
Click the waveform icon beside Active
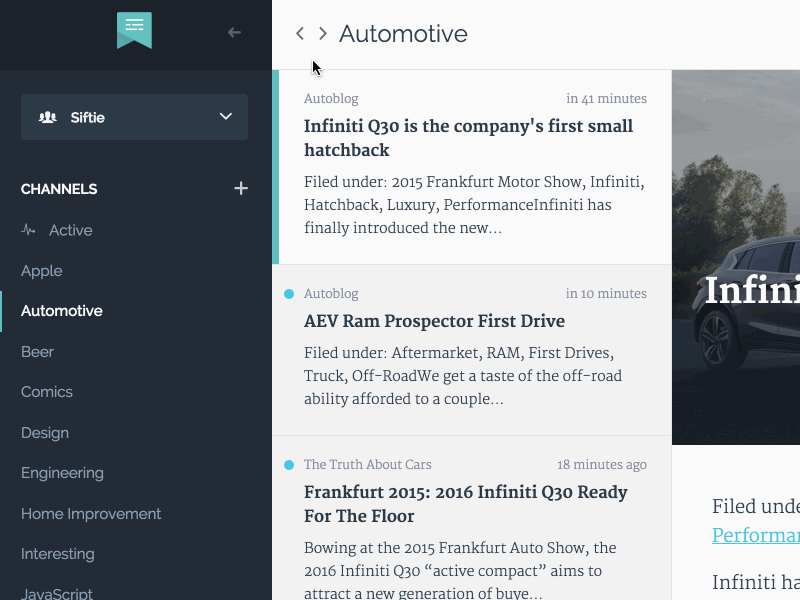pyautogui.click(x=31, y=230)
